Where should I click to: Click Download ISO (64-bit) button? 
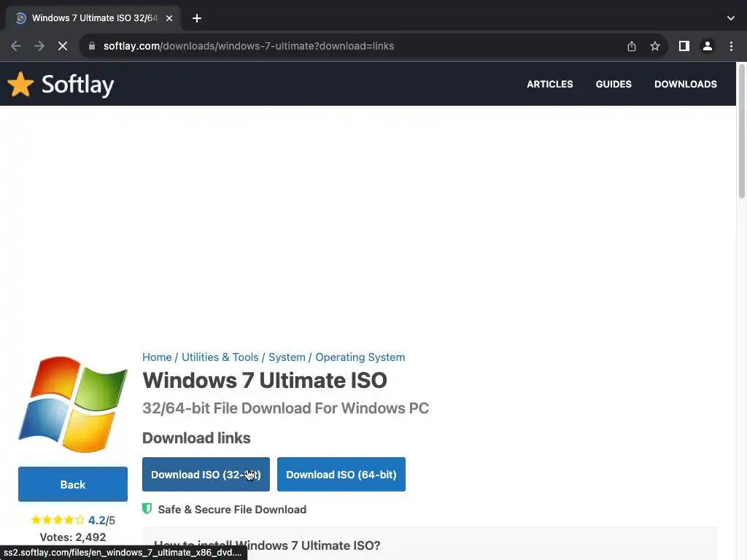click(341, 474)
